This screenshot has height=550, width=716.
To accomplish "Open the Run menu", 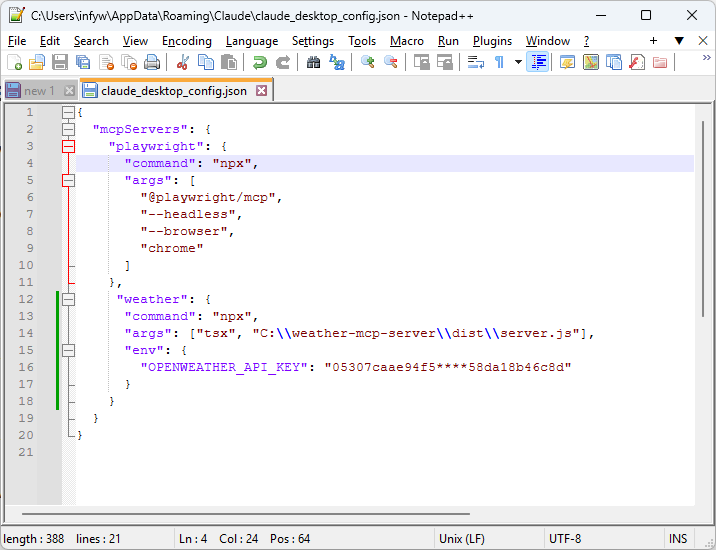I will click(448, 41).
